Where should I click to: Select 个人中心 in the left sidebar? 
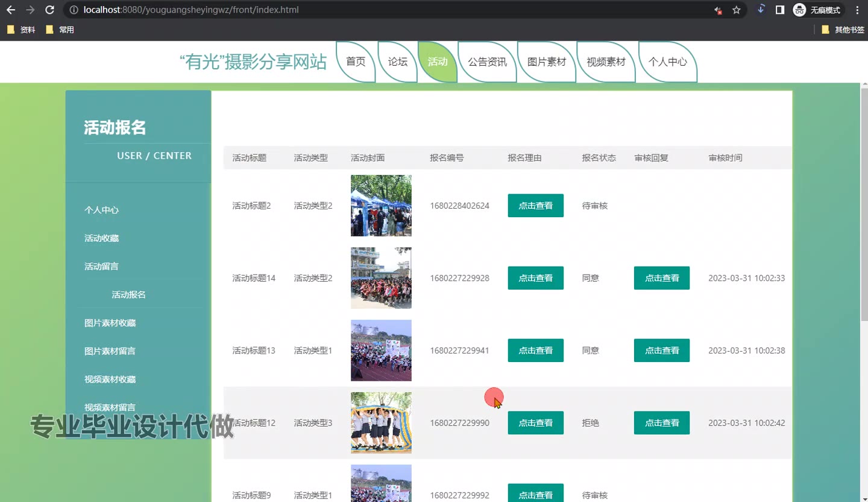[x=101, y=210]
